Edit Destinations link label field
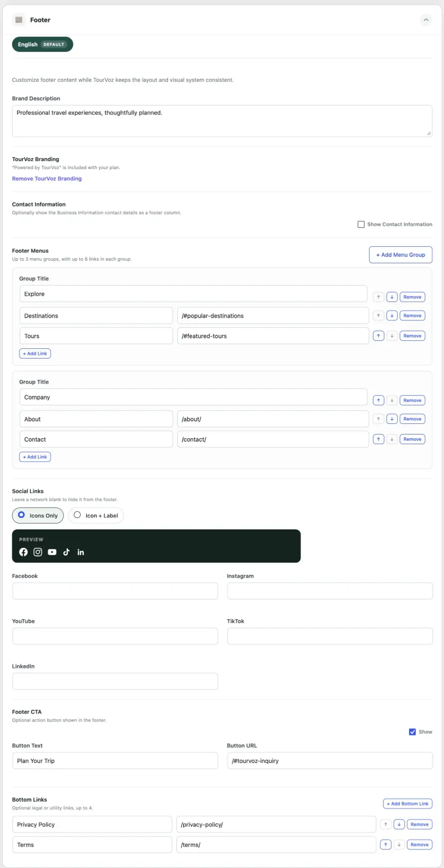This screenshot has height=868, width=444. coord(96,316)
